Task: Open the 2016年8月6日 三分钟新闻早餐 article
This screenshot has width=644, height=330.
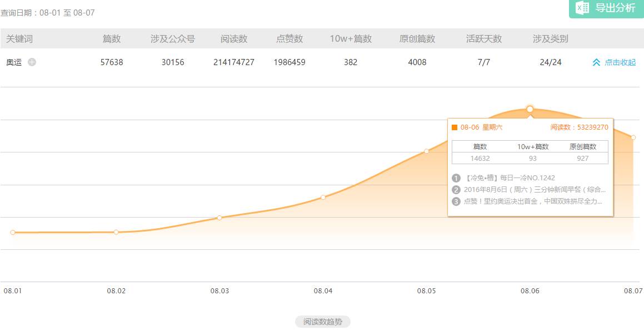Action: tap(535, 190)
